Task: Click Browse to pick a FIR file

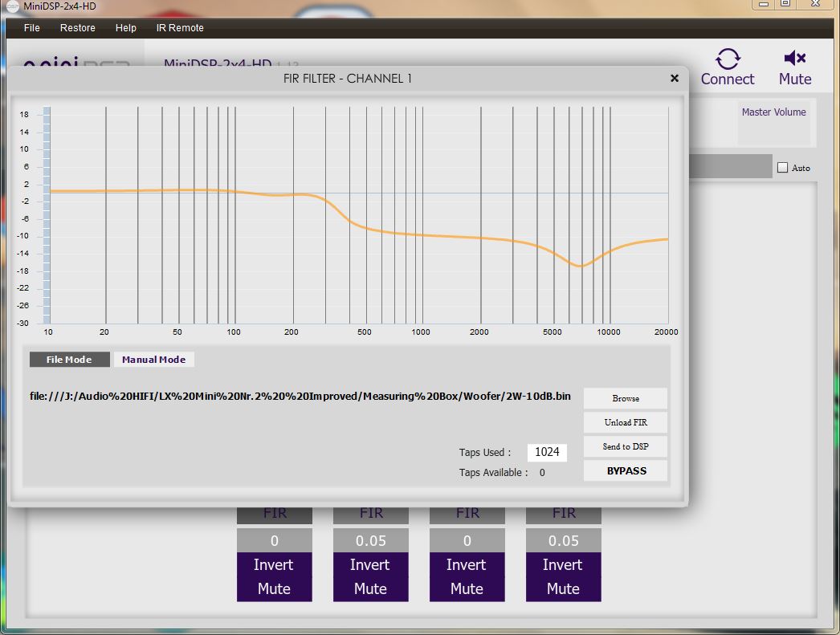Action: 625,398
